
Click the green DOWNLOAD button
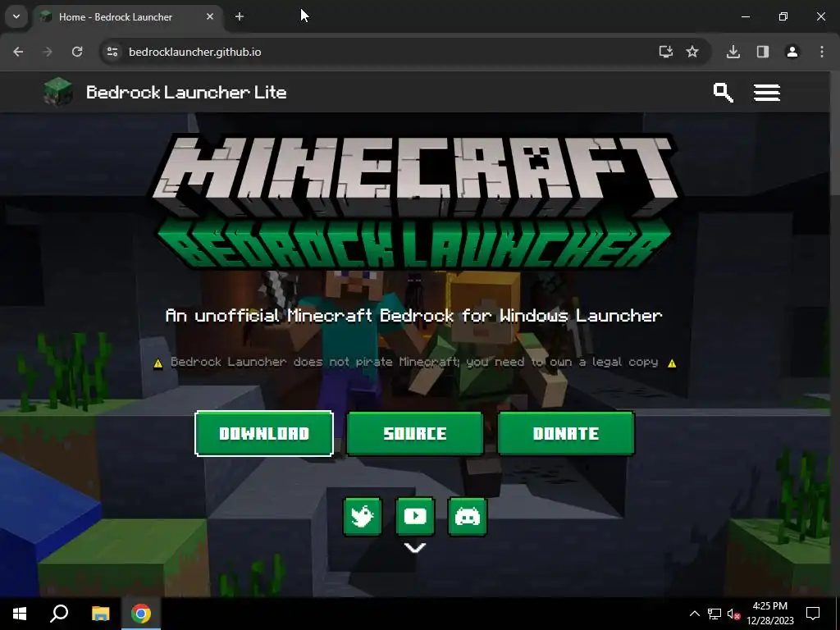[x=264, y=433]
